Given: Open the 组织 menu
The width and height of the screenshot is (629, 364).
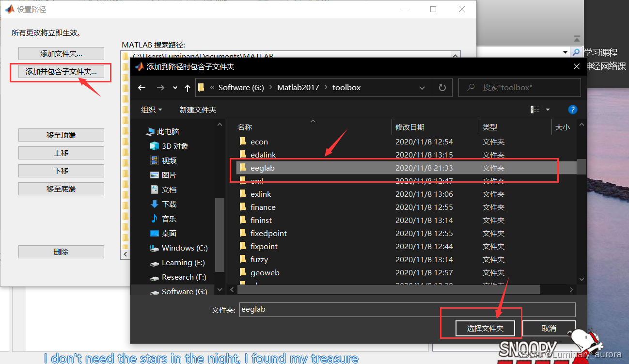Looking at the screenshot, I should tap(151, 110).
